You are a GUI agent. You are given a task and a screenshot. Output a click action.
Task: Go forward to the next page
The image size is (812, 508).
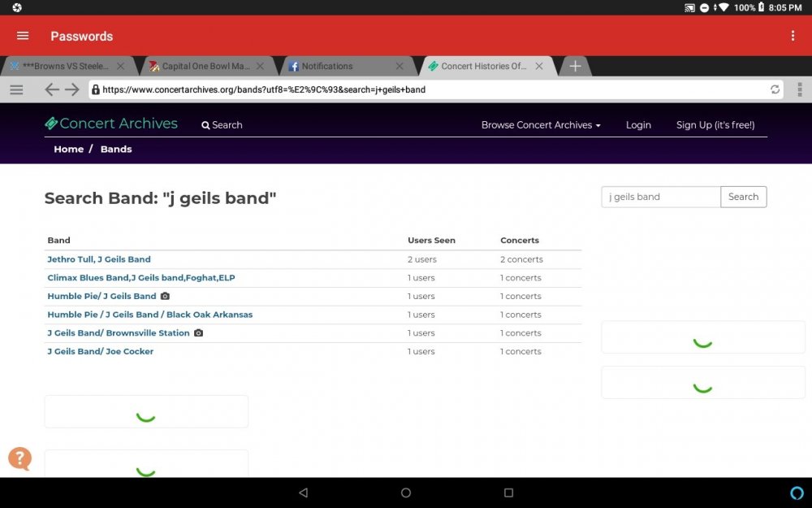[x=72, y=89]
